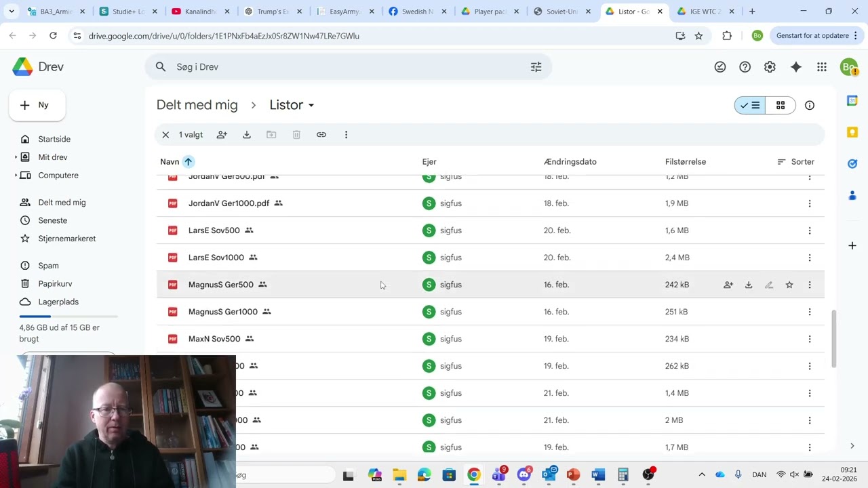Image resolution: width=868 pixels, height=488 pixels.
Task: Open Stjernemarkeret in sidebar
Action: pos(66,239)
